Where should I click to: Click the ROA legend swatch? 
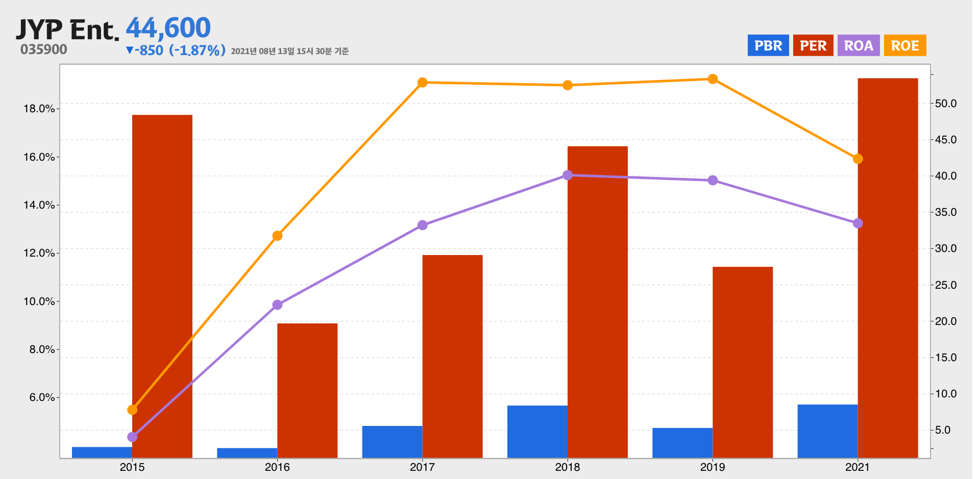pyautogui.click(x=859, y=45)
